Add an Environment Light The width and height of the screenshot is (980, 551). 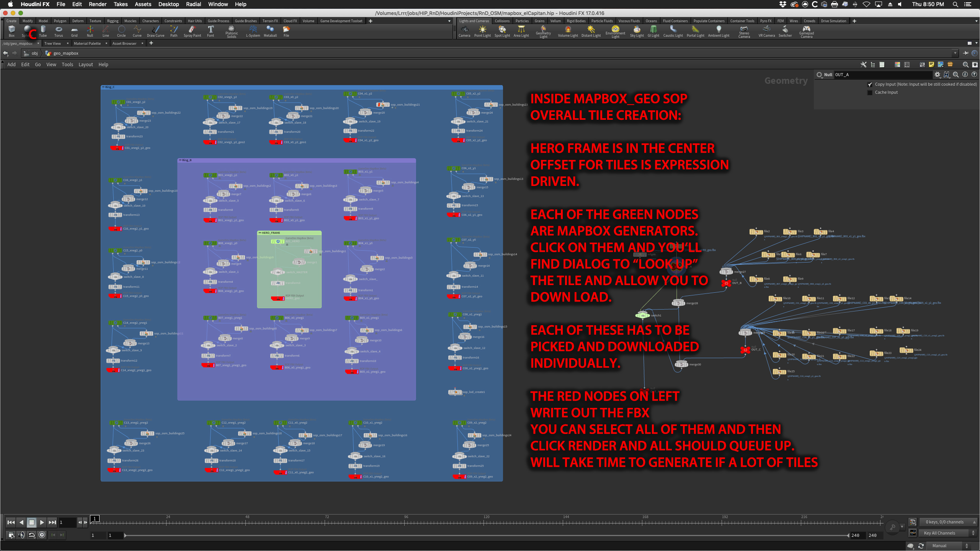(615, 32)
